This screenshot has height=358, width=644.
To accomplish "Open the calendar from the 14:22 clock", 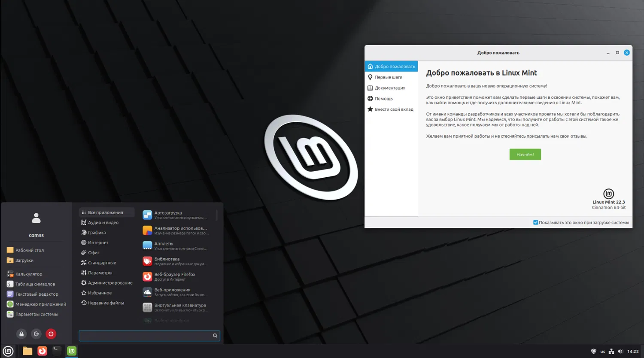I will click(633, 352).
